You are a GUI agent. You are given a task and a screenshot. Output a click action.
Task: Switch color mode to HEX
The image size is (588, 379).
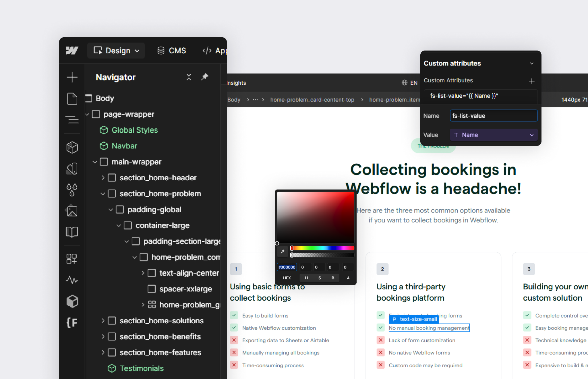point(287,278)
